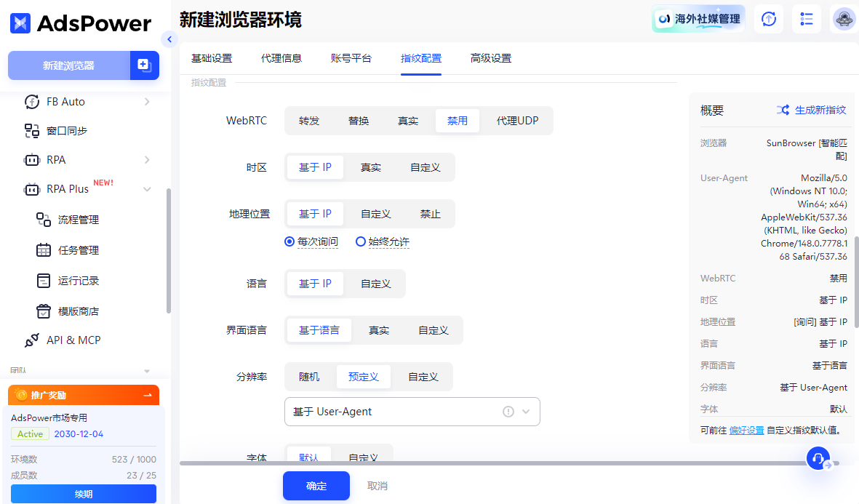This screenshot has width=859, height=504.
Task: Set 分辨率 to 自定义
Action: pos(423,377)
